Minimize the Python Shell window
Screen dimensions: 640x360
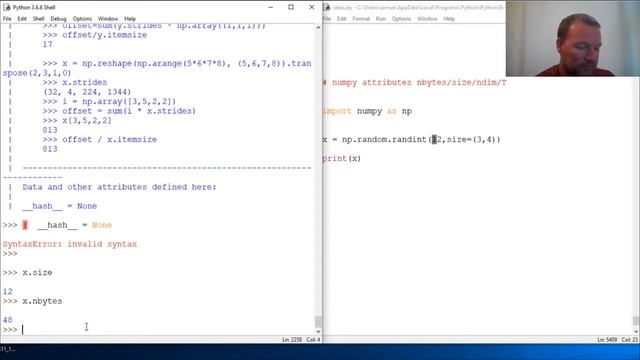click(x=270, y=7)
